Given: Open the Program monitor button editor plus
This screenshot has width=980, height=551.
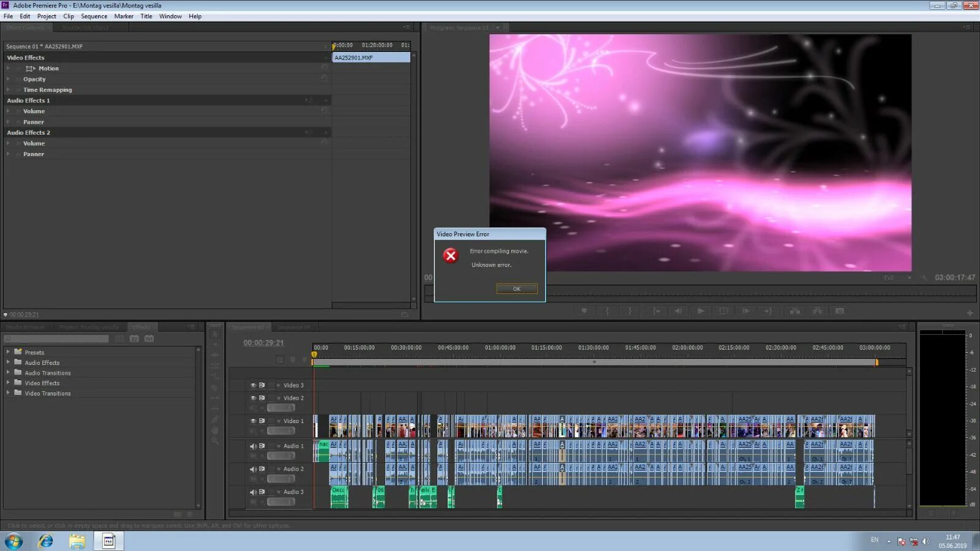Looking at the screenshot, I should coord(970,313).
